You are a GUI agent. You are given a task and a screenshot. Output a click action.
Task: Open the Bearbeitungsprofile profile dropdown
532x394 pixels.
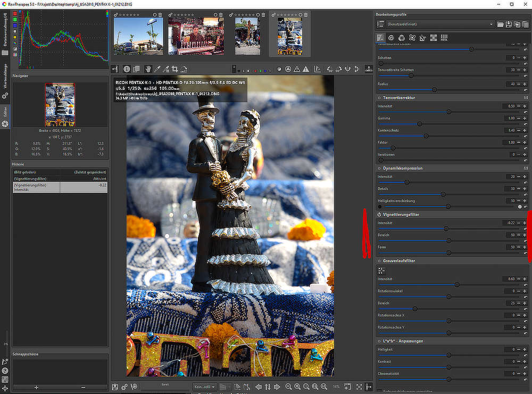coord(435,24)
